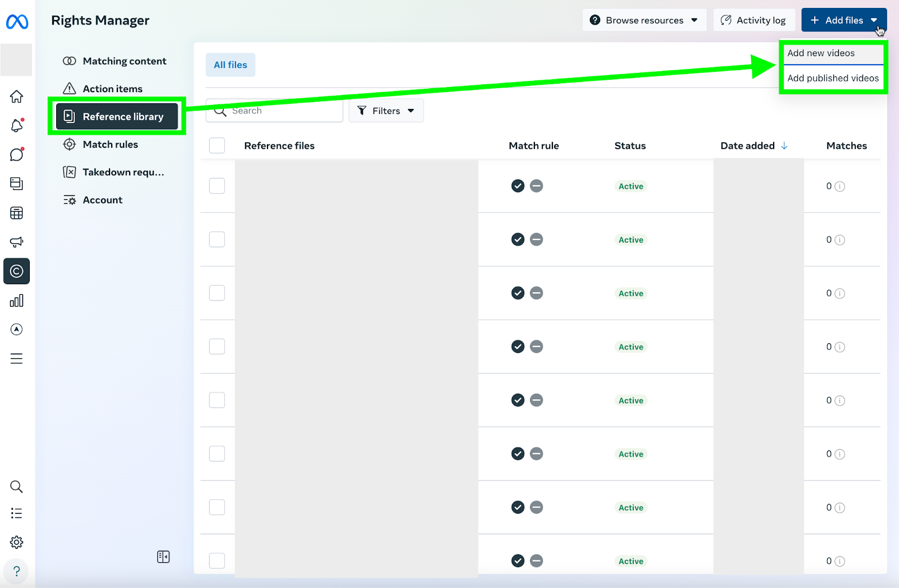Tick the fourth reference file row checkbox

point(217,347)
